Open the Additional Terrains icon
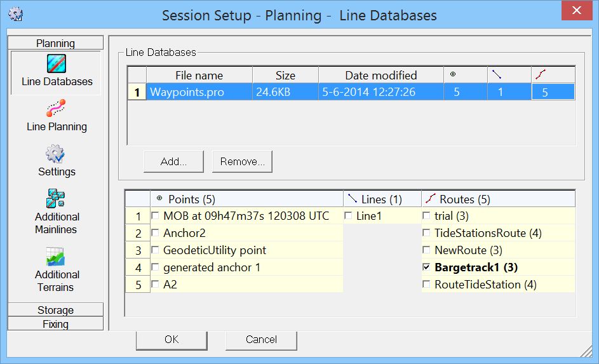The width and height of the screenshot is (599, 364). tap(57, 257)
